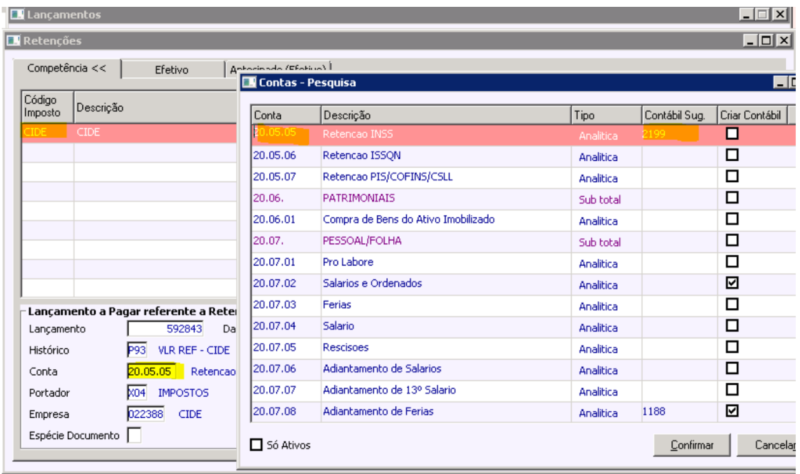
Task: Close the Retenções window
Action: pyautogui.click(x=783, y=40)
